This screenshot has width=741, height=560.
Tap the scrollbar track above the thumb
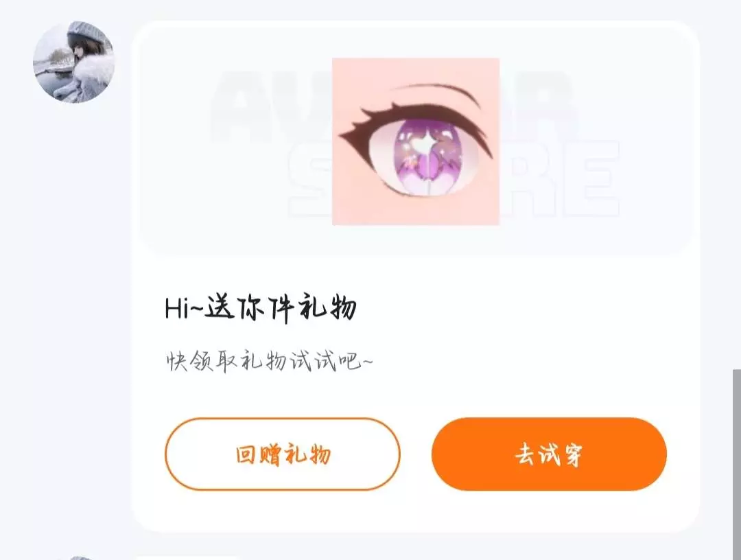click(x=737, y=185)
